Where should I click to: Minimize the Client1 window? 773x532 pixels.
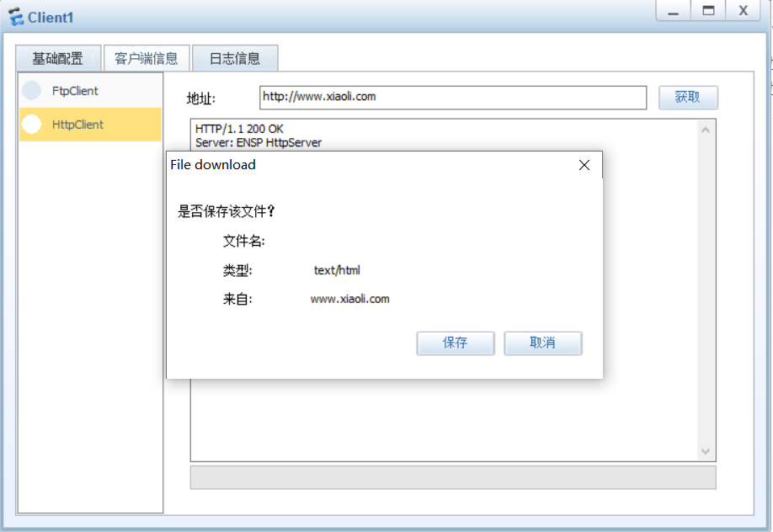(x=673, y=11)
